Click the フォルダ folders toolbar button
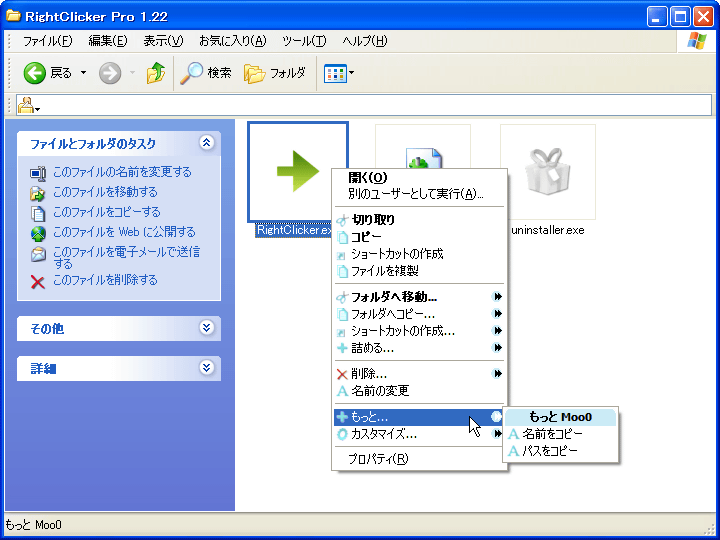720x540 pixels. click(275, 73)
